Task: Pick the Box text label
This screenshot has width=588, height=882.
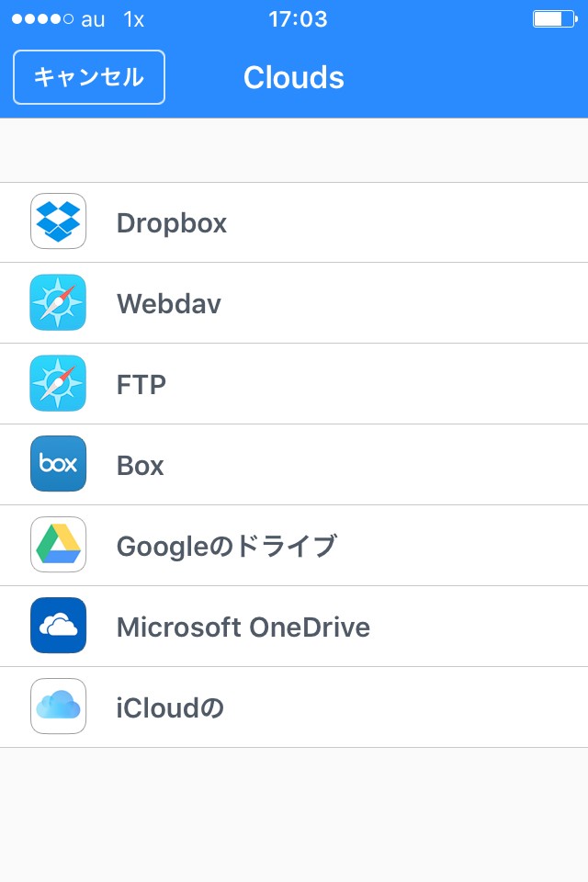Action: coord(141,466)
